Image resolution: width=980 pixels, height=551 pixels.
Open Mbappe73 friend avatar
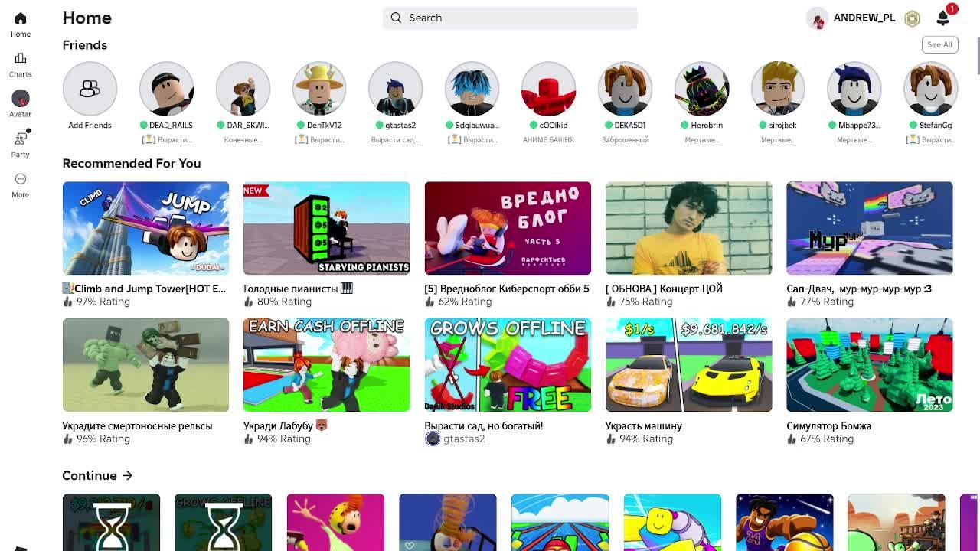point(854,89)
